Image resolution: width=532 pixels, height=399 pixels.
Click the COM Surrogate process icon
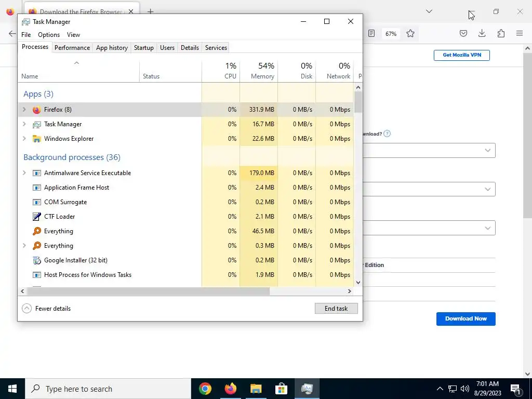tap(37, 202)
